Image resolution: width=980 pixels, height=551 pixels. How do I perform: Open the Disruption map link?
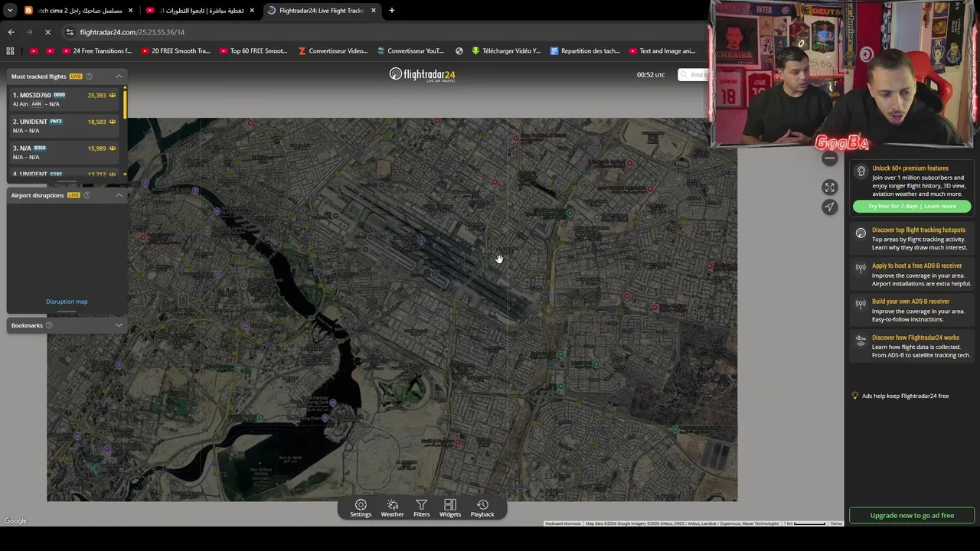click(x=67, y=302)
